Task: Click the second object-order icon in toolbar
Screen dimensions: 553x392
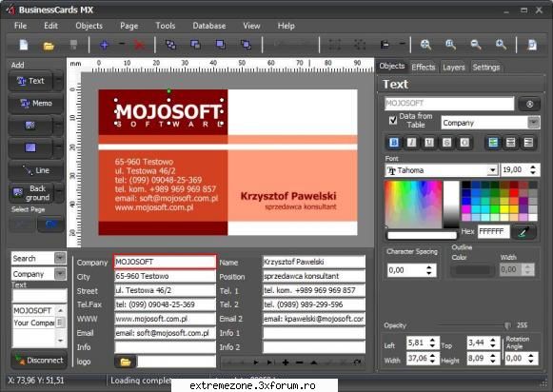Action: (195, 45)
